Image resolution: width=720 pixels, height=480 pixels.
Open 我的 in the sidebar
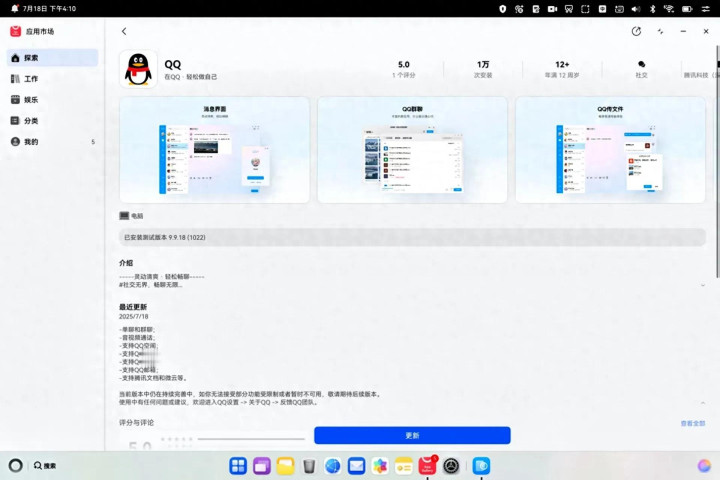point(52,141)
